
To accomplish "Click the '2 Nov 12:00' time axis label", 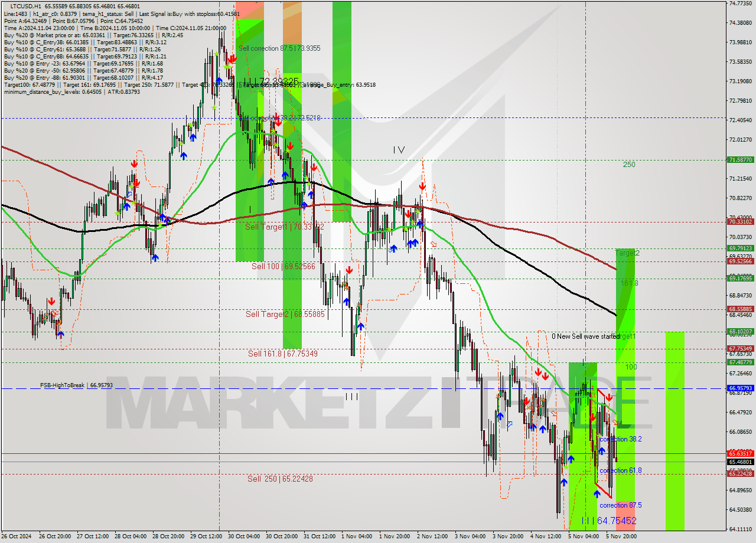I will click(x=432, y=537).
